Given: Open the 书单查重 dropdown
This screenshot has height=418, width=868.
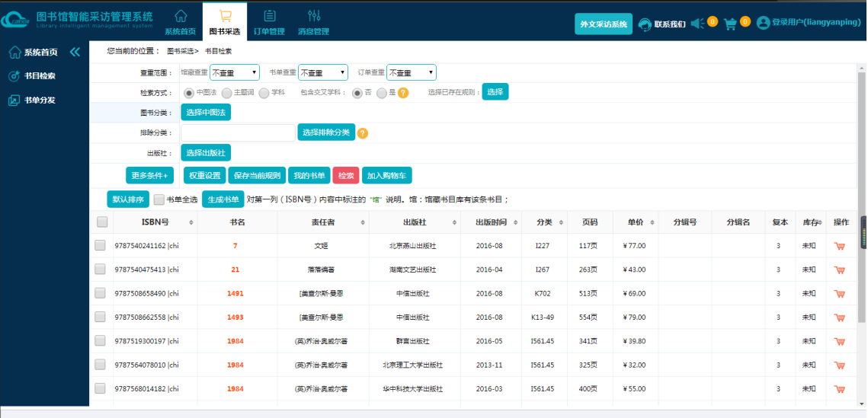Looking at the screenshot, I should 322,72.
